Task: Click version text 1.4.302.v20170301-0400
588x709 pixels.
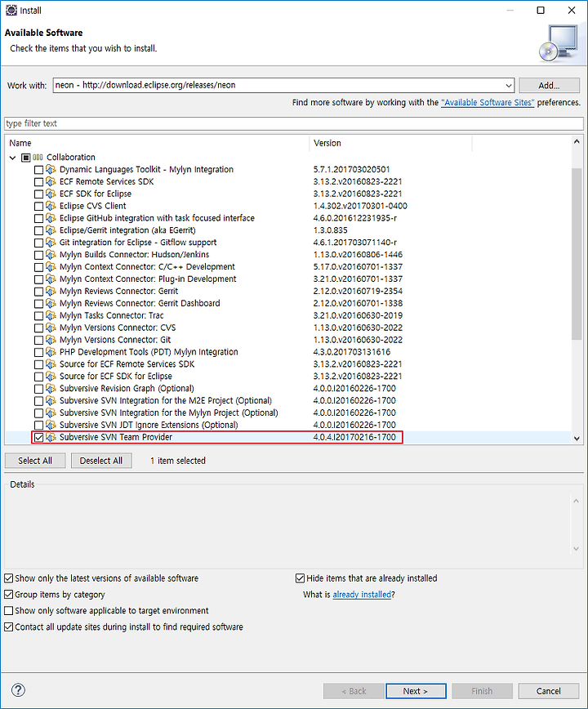Action: 360,206
